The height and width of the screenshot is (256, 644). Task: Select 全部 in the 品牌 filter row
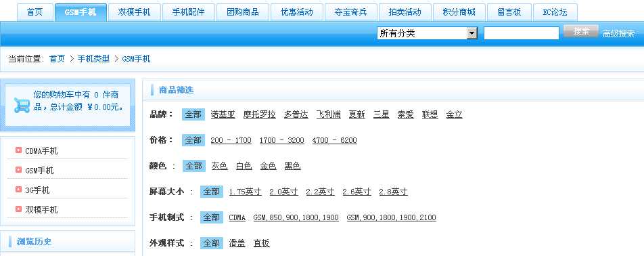193,114
